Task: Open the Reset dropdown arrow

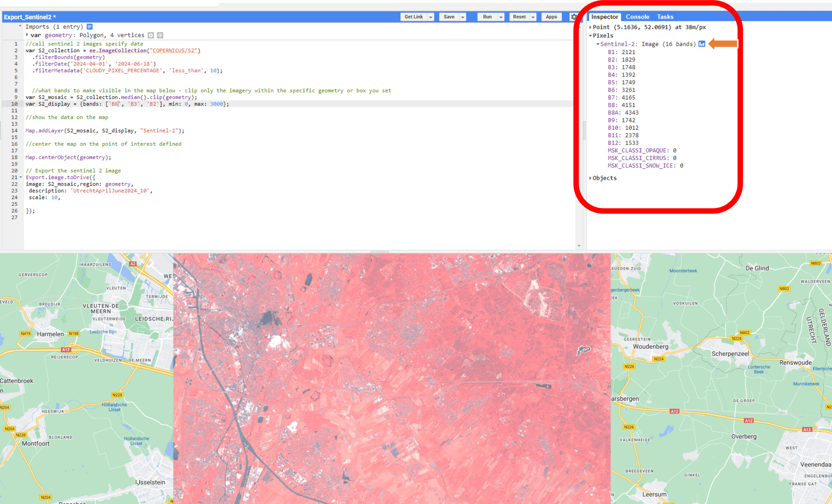Action: click(x=533, y=17)
